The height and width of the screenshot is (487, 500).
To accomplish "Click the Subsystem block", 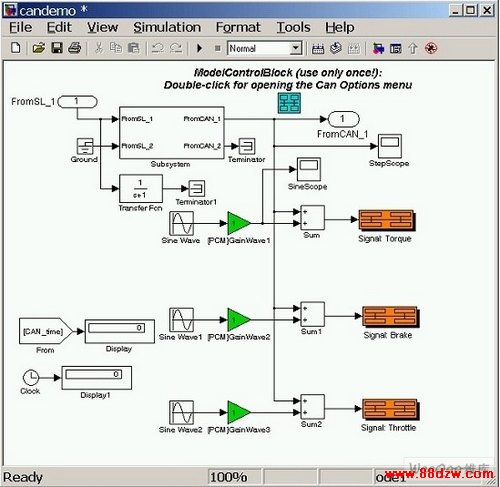I will [172, 133].
